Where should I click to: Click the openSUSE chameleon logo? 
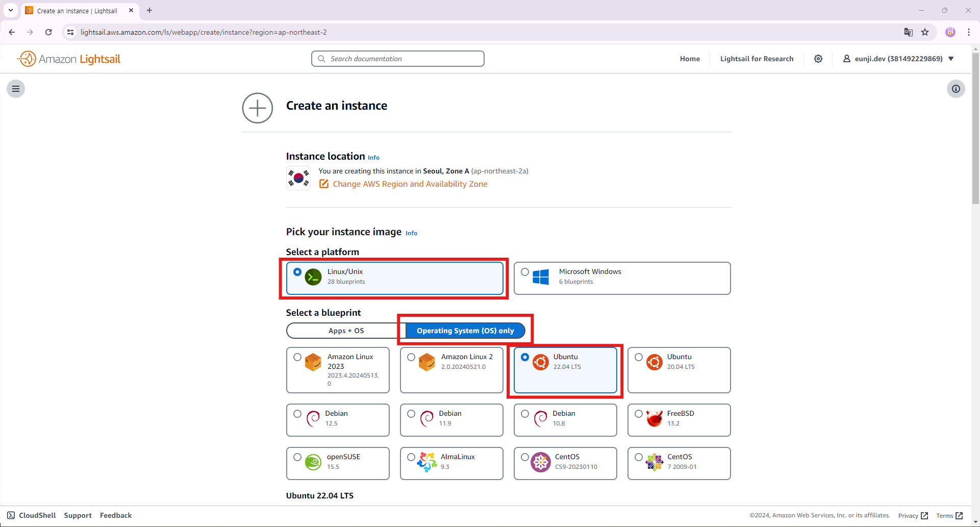[x=313, y=462]
